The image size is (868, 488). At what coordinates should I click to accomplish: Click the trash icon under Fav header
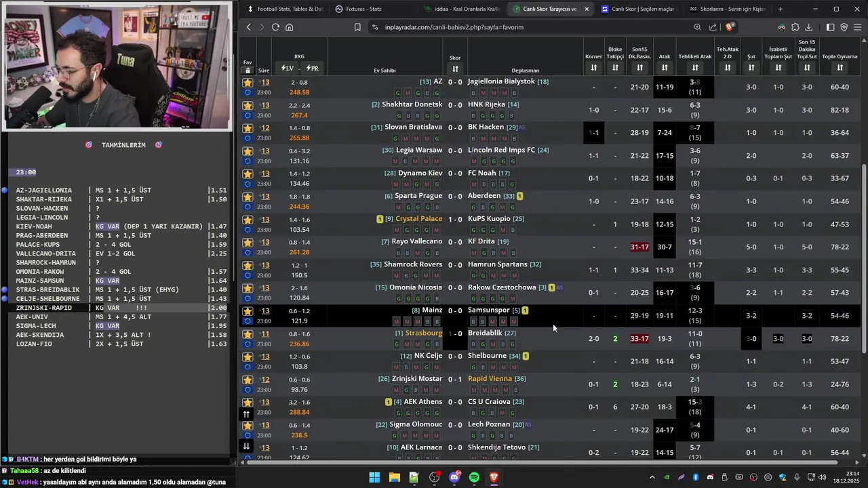click(248, 70)
